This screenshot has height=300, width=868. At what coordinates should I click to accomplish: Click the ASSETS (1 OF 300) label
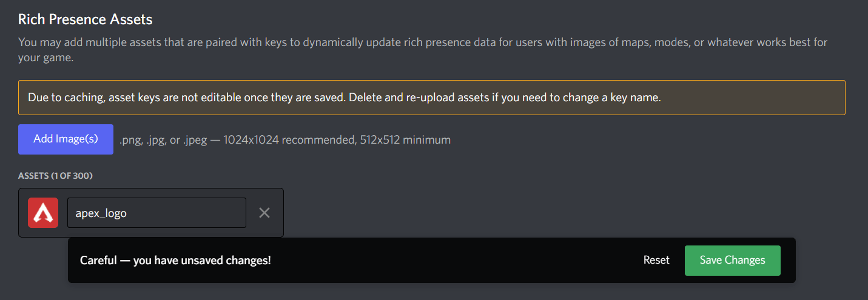[x=55, y=176]
